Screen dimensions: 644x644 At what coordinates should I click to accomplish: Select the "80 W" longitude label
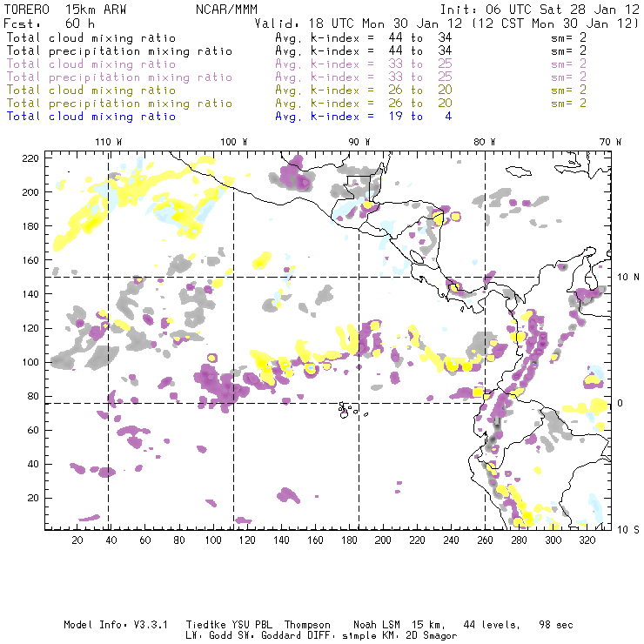485,142
